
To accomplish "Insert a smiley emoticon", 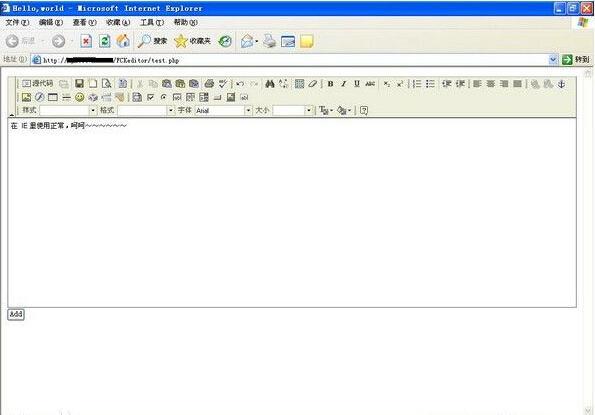I will 79,97.
